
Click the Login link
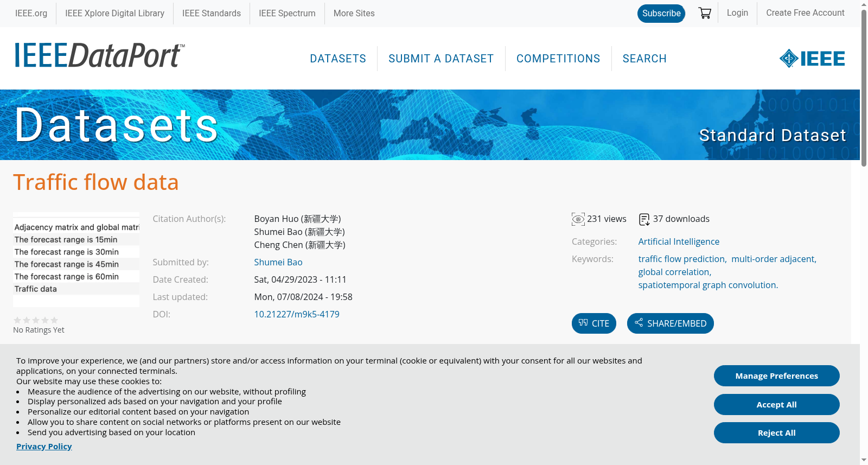coord(737,13)
